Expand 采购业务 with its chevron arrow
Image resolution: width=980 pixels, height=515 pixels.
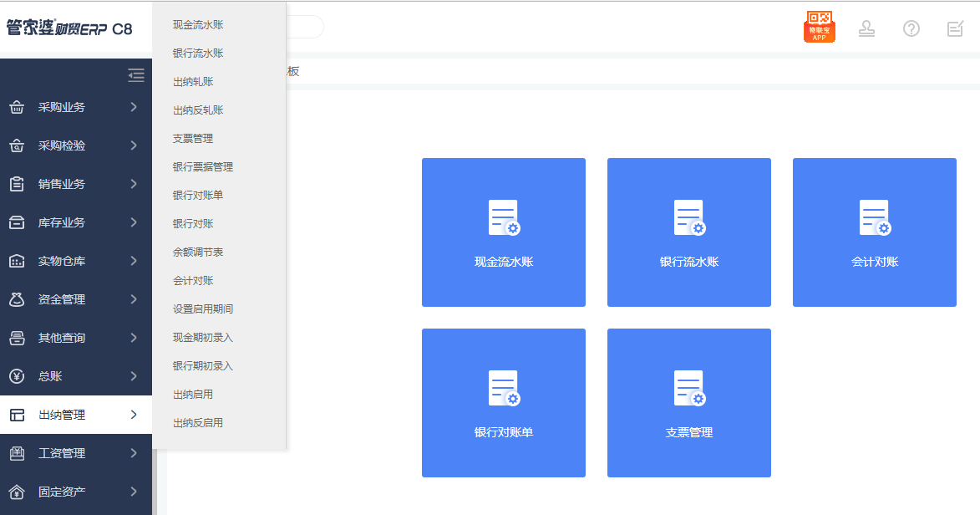pos(134,107)
